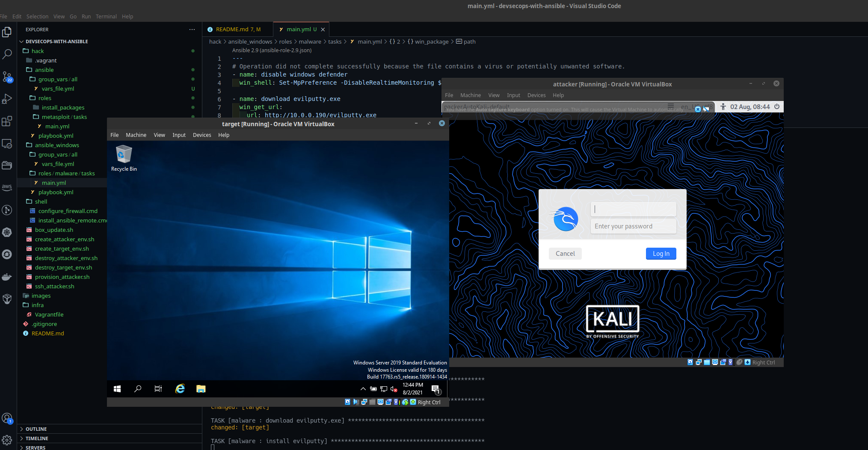The image size is (868, 450).
Task: Show hidden tray icons chevron in Windows taskbar
Action: [363, 389]
